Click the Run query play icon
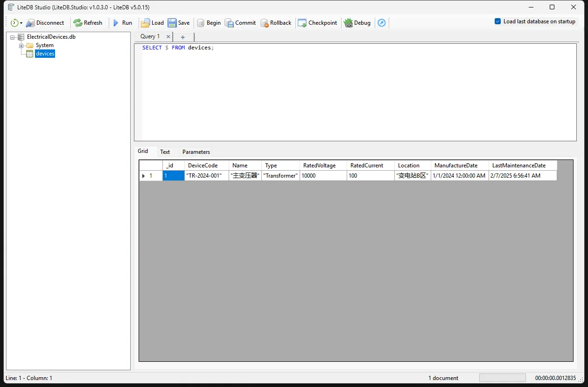Image resolution: width=588 pixels, height=387 pixels. click(x=116, y=23)
